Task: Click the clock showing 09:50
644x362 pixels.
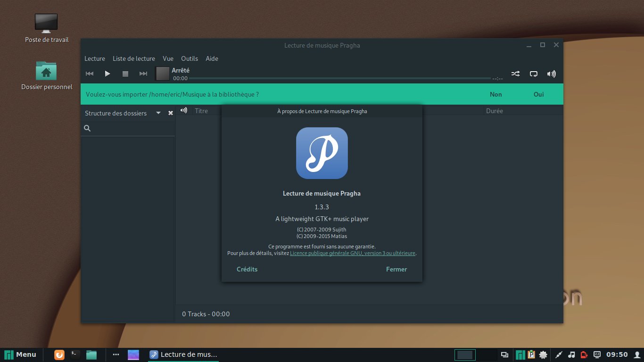Action: pos(617,354)
